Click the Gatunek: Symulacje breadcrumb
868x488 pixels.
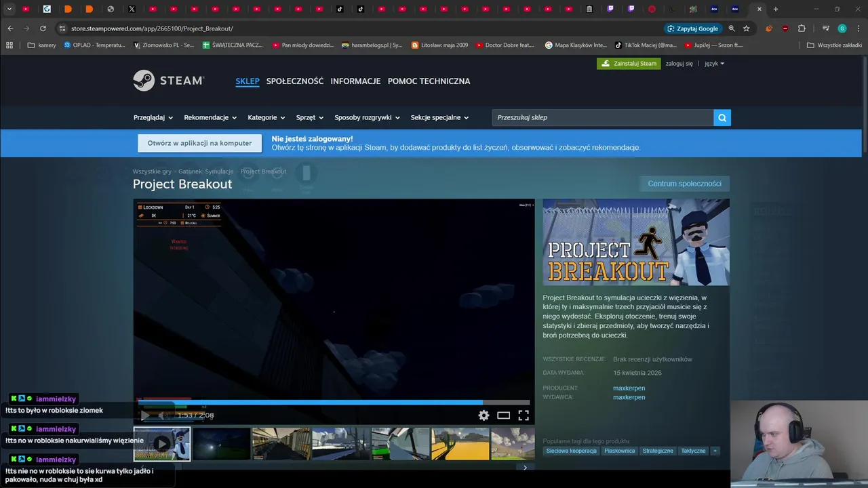(x=205, y=171)
